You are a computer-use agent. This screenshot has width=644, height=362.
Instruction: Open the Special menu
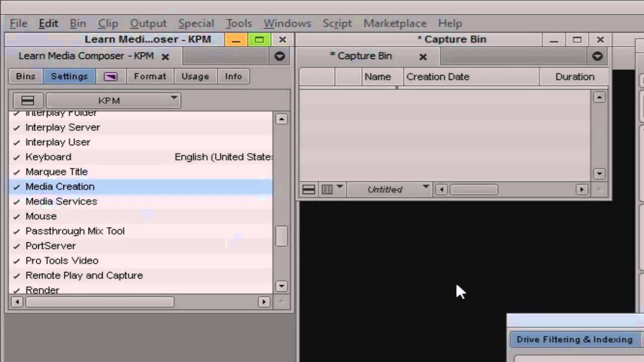pos(196,23)
